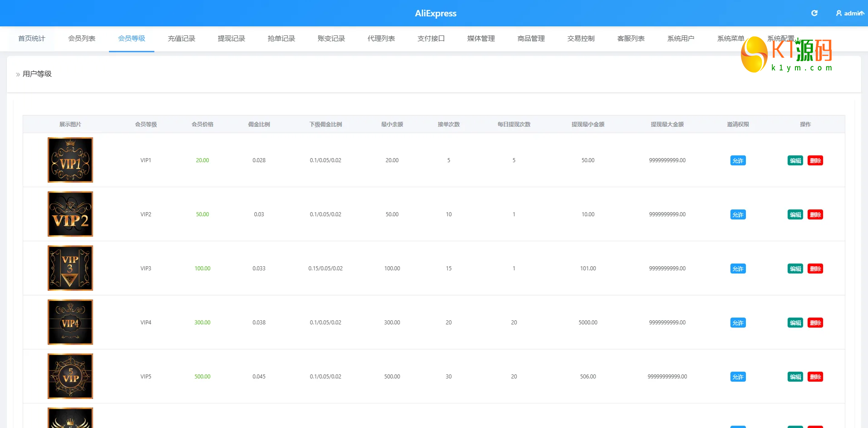Click the 5000.00 minimum withdrawal cell
The width and height of the screenshot is (868, 428).
588,323
